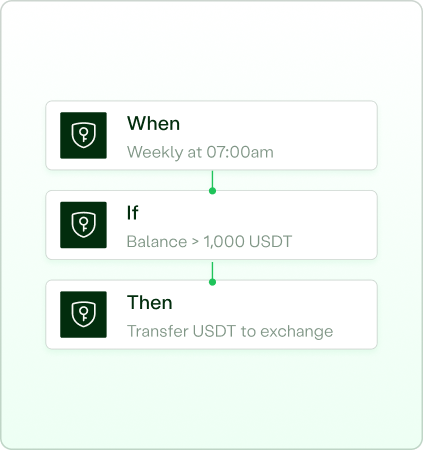Click the 1,000 USDT amount value
This screenshot has width=423, height=450.
coord(248,242)
